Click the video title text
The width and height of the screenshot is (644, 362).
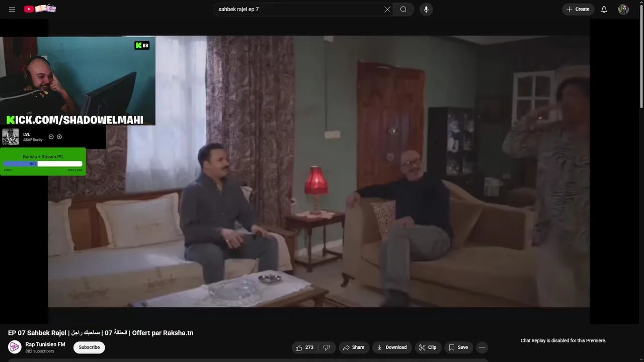[x=101, y=333]
